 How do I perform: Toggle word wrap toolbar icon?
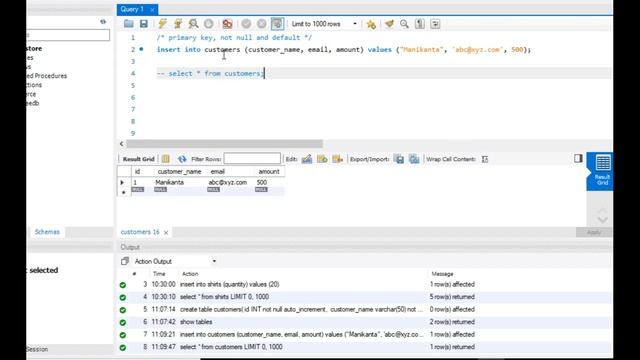(x=435, y=24)
